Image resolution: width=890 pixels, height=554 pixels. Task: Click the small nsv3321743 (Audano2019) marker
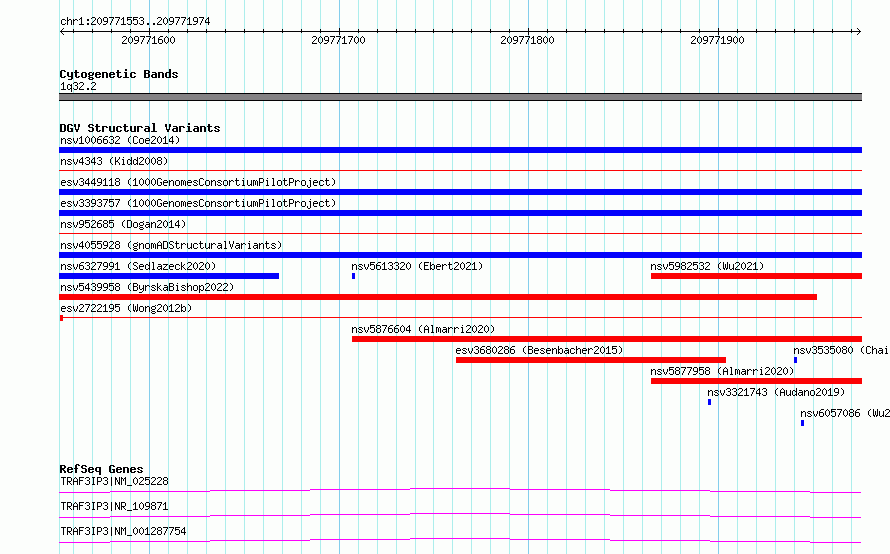pyautogui.click(x=710, y=402)
